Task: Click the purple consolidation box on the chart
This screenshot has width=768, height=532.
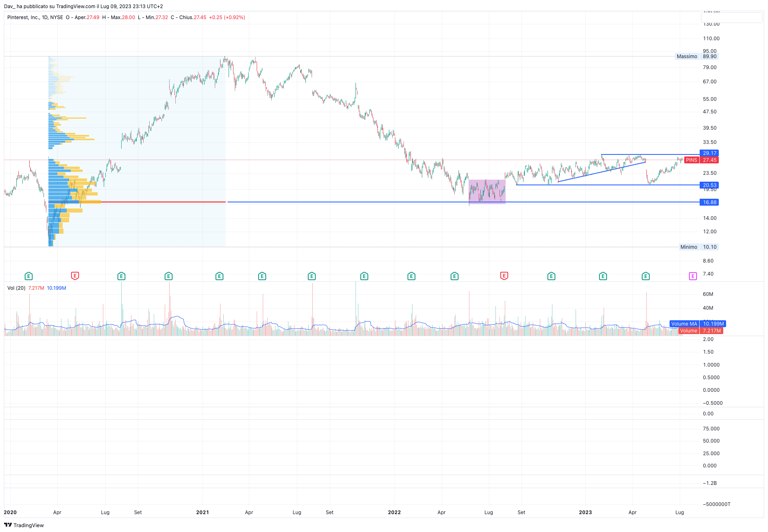Action: click(x=487, y=191)
